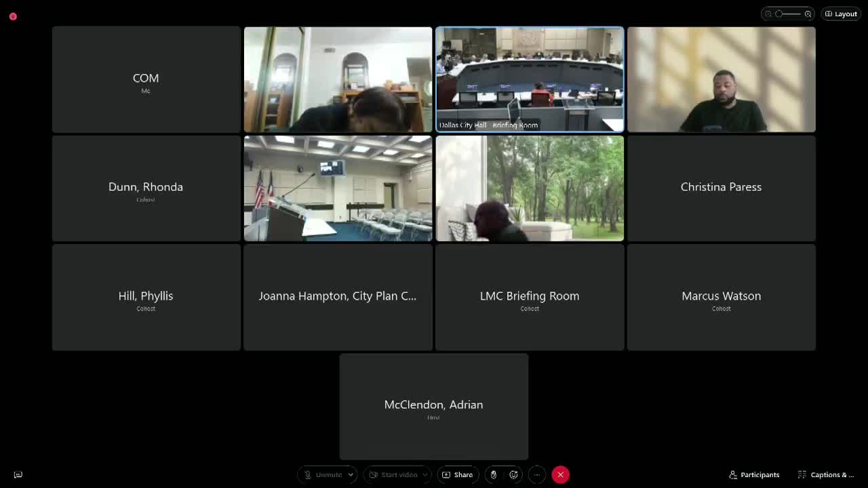Viewport: 868px width, 488px height.
Task: Select the Dallas City Hall Briefing Room video
Action: tap(530, 79)
